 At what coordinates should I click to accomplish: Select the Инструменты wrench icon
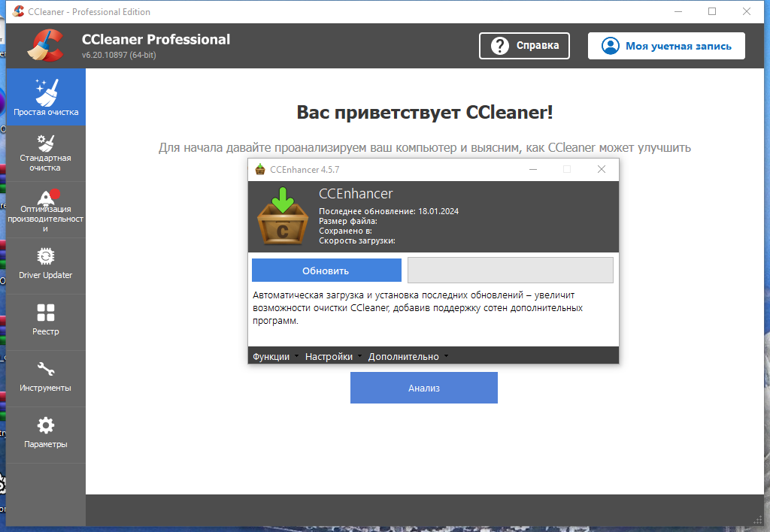pyautogui.click(x=45, y=367)
